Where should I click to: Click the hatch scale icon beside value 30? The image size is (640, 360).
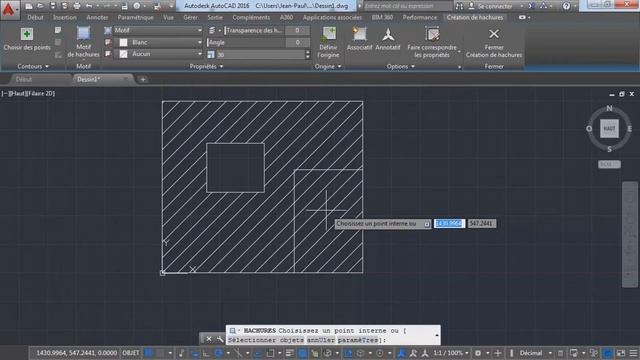coord(211,54)
